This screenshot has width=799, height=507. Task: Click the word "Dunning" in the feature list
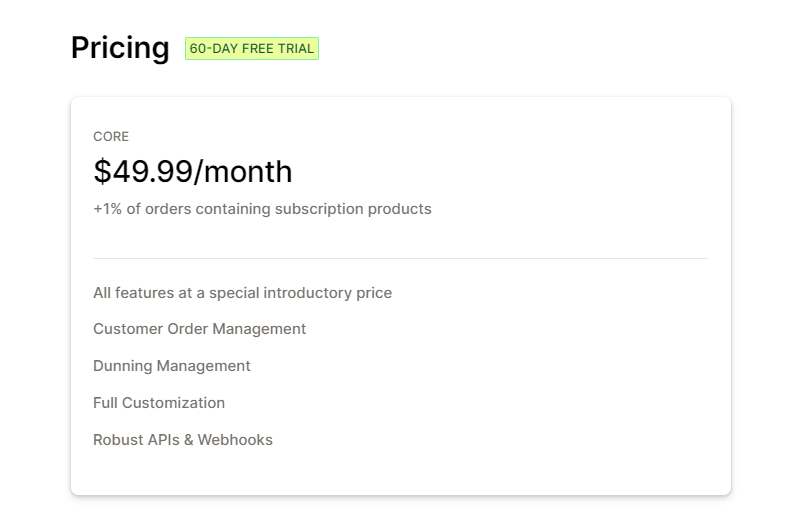[x=123, y=366]
